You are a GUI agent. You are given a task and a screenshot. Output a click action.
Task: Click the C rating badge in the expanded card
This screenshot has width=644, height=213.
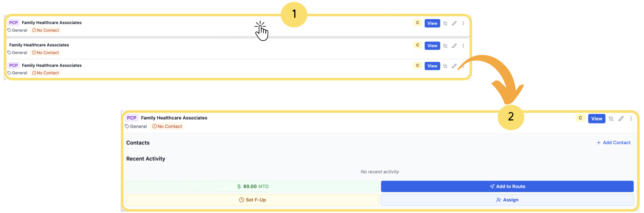point(580,118)
